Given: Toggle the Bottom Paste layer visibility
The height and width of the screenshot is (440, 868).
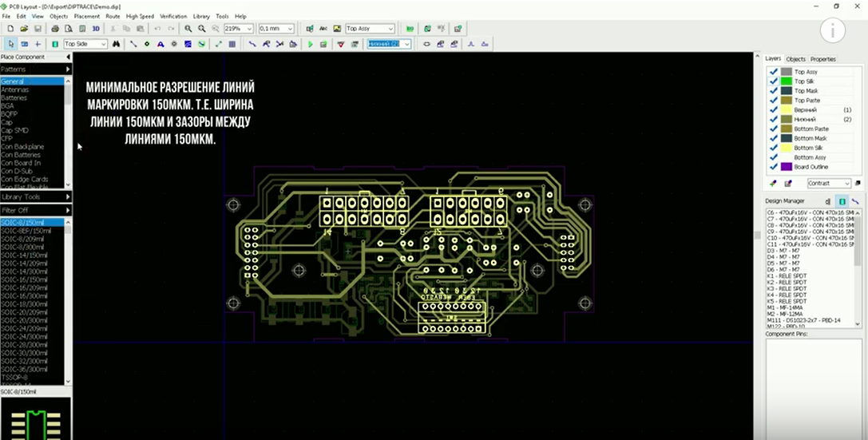Looking at the screenshot, I should 774,129.
